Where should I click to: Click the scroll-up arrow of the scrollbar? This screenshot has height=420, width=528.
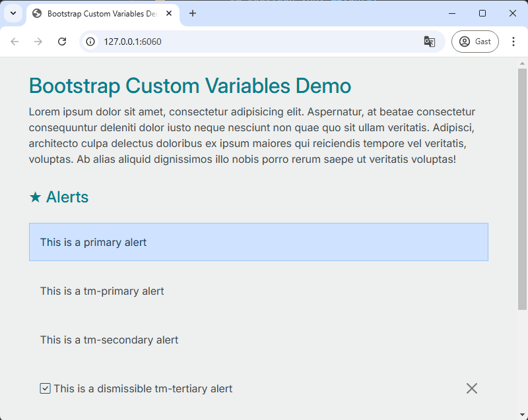(522, 63)
